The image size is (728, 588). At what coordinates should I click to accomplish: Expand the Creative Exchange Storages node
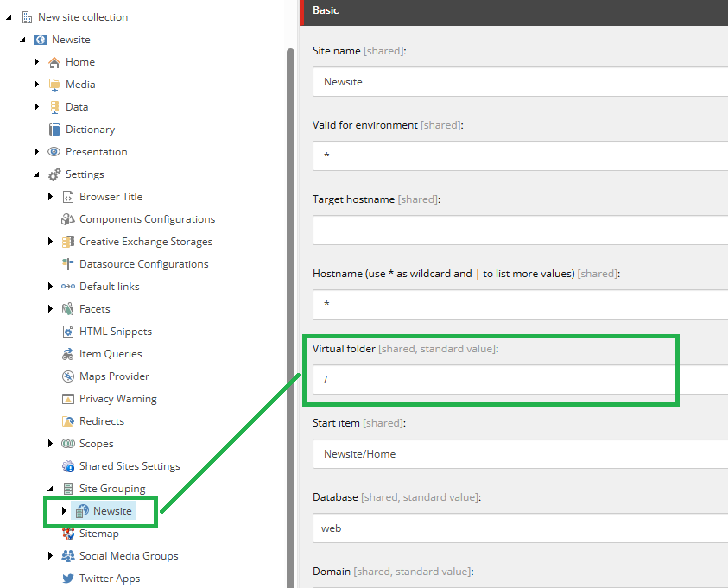tap(51, 242)
